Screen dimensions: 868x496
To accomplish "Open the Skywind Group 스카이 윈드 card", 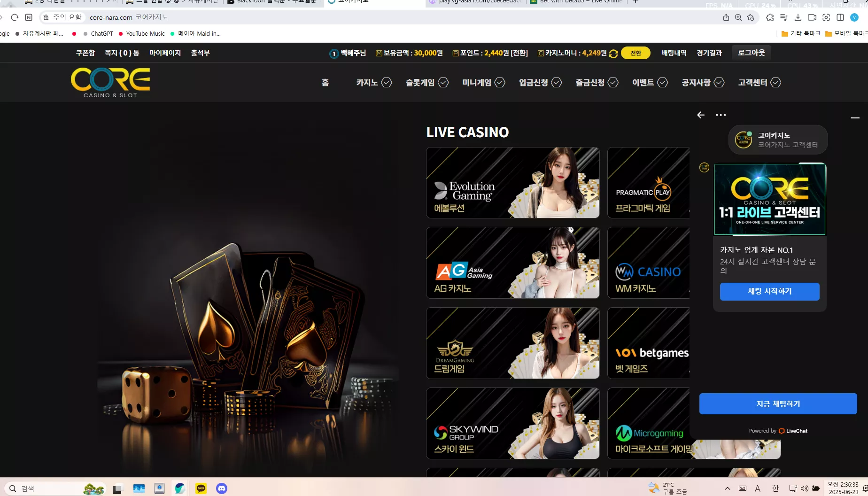I will tap(513, 424).
